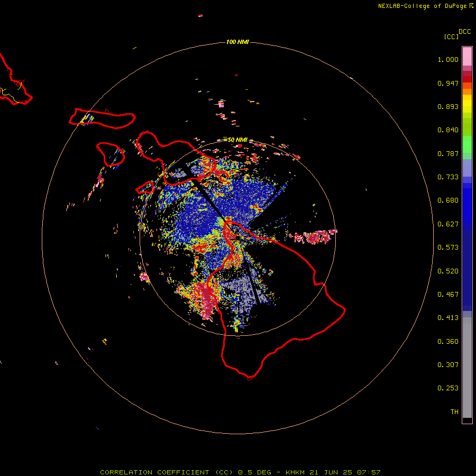Viewport: 476px width, 476px height.
Task: Click the 0.947 color scale value
Action: click(x=448, y=83)
